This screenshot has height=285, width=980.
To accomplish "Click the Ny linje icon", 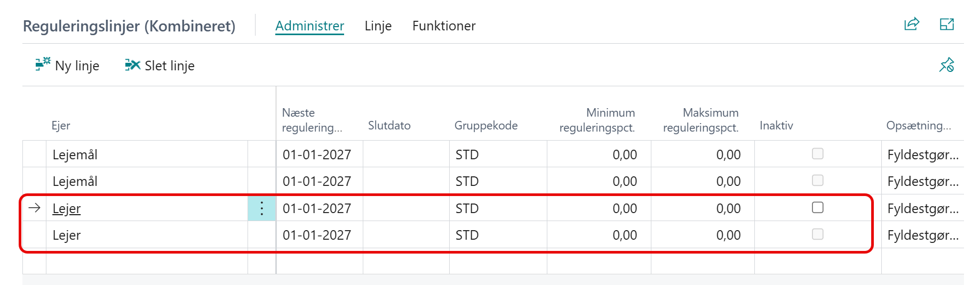I will point(43,64).
